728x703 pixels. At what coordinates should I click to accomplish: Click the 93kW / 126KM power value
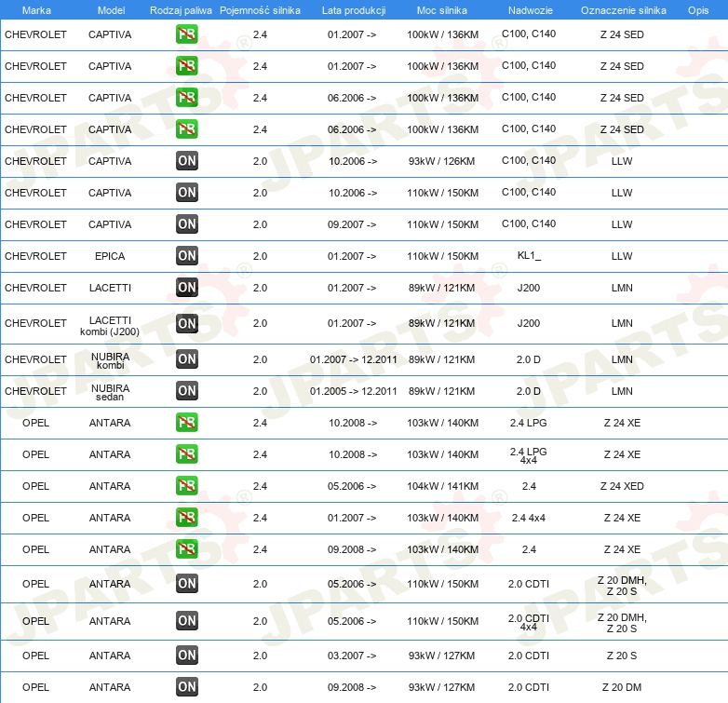click(x=441, y=161)
